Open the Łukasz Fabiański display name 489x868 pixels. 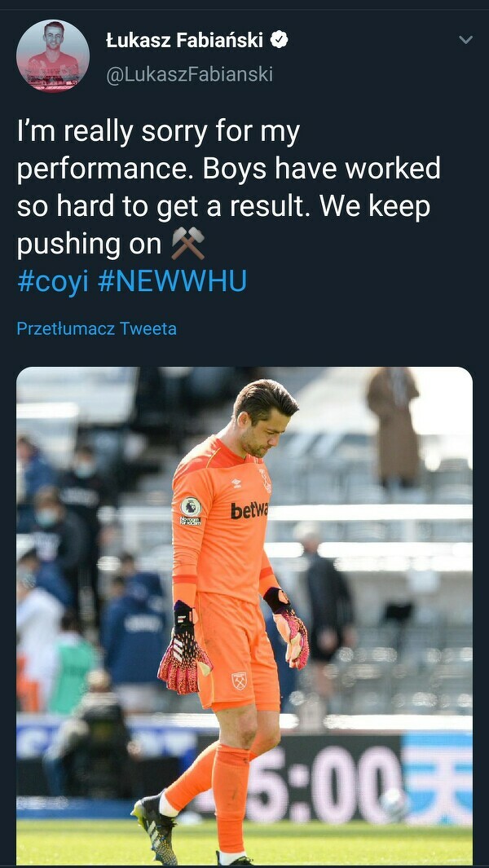coord(187,40)
